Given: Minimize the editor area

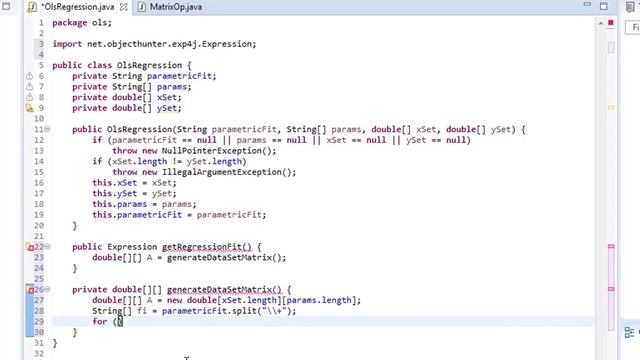Looking at the screenshot, I should (587, 4).
